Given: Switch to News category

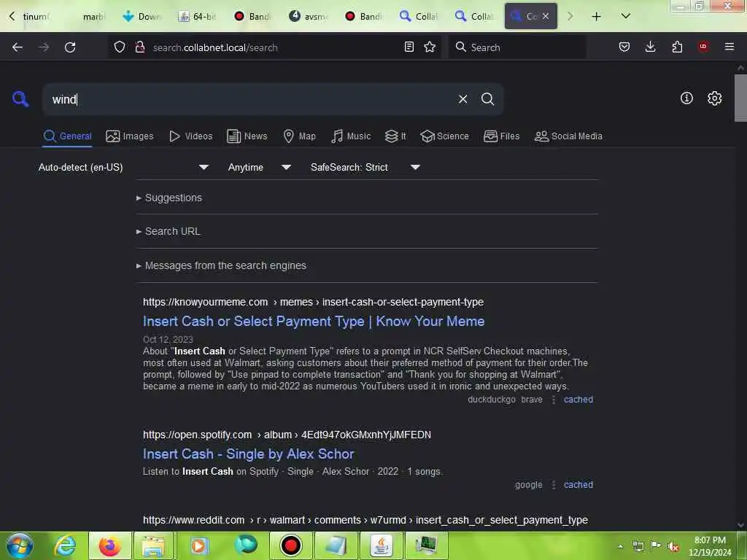Looking at the screenshot, I should click(247, 136).
